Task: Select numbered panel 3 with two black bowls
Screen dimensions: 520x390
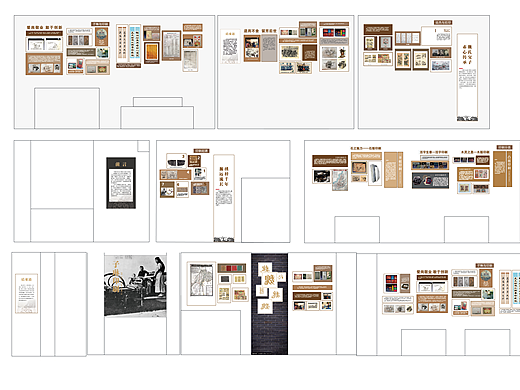Action: [176, 161]
